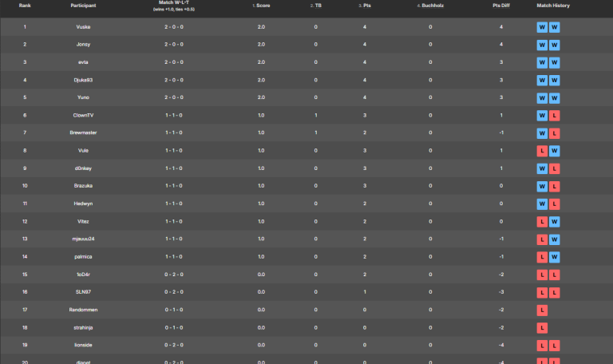Click the W badge in palmica's match history
Screen dimensions: 613x364
click(x=555, y=256)
